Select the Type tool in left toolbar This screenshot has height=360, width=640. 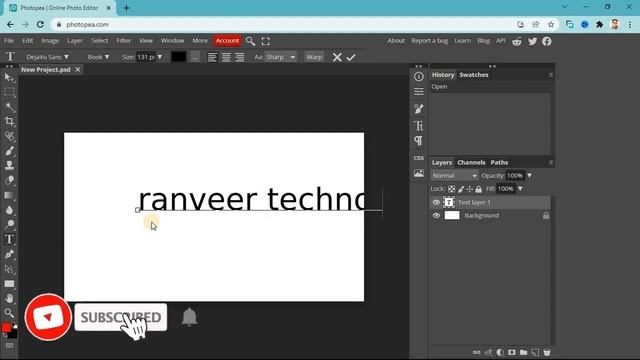click(9, 239)
